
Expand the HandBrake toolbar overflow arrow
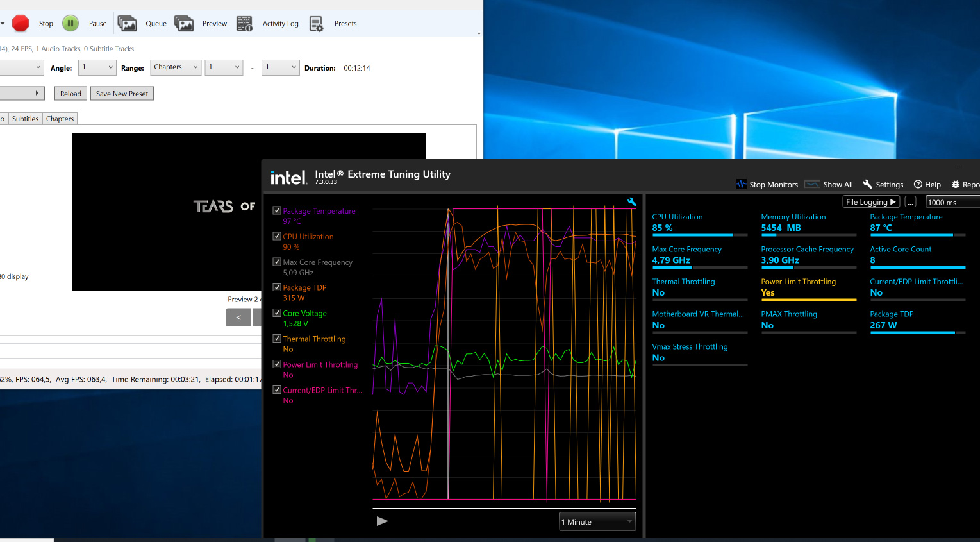click(x=479, y=32)
